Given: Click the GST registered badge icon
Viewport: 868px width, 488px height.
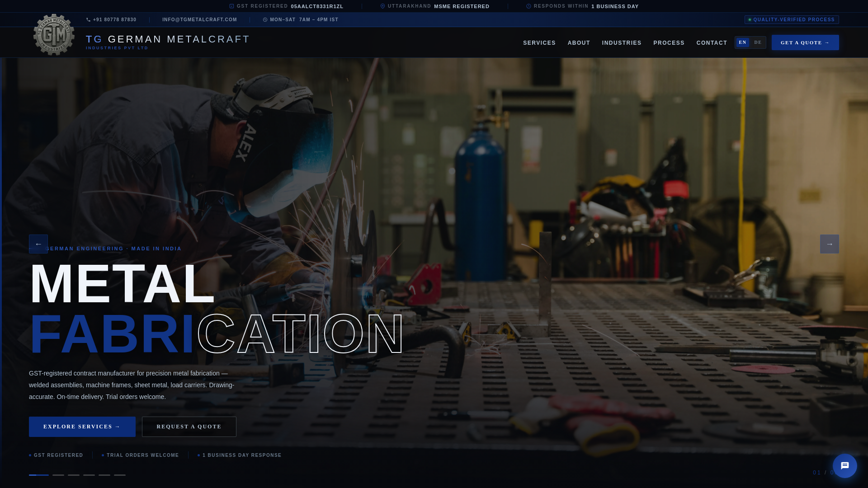Looking at the screenshot, I should [x=232, y=6].
